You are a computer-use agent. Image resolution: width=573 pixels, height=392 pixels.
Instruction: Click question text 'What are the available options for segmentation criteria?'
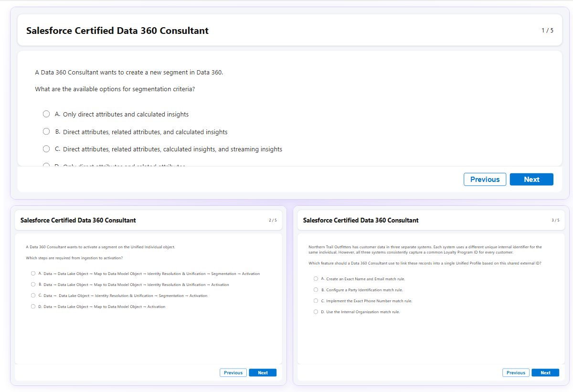click(115, 89)
